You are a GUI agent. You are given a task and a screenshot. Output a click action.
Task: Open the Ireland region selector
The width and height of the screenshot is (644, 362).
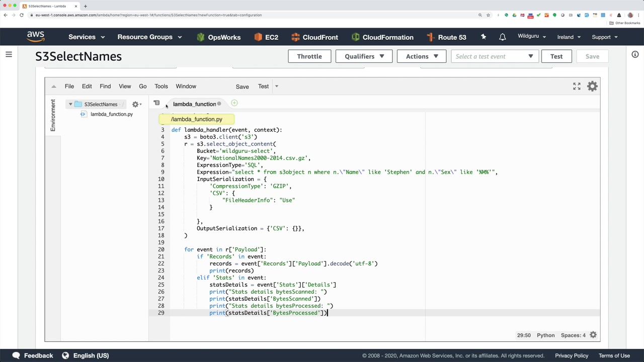click(569, 37)
